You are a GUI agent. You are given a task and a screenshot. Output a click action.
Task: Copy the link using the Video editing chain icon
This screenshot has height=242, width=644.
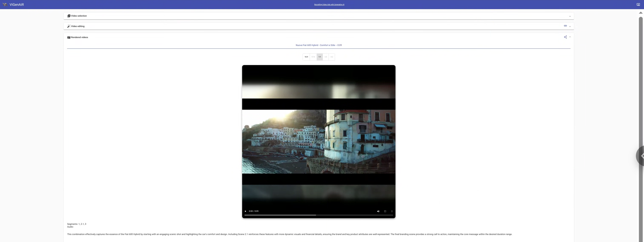point(565,26)
